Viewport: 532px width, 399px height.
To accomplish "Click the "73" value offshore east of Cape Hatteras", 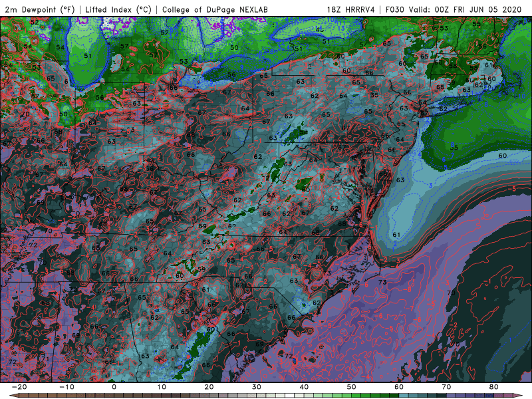I will click(382, 282).
